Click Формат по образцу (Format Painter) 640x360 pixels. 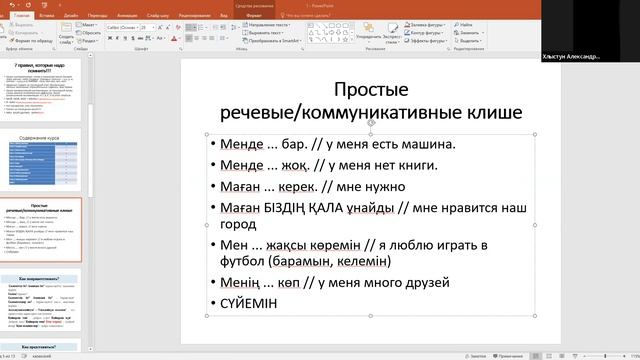click(x=31, y=41)
